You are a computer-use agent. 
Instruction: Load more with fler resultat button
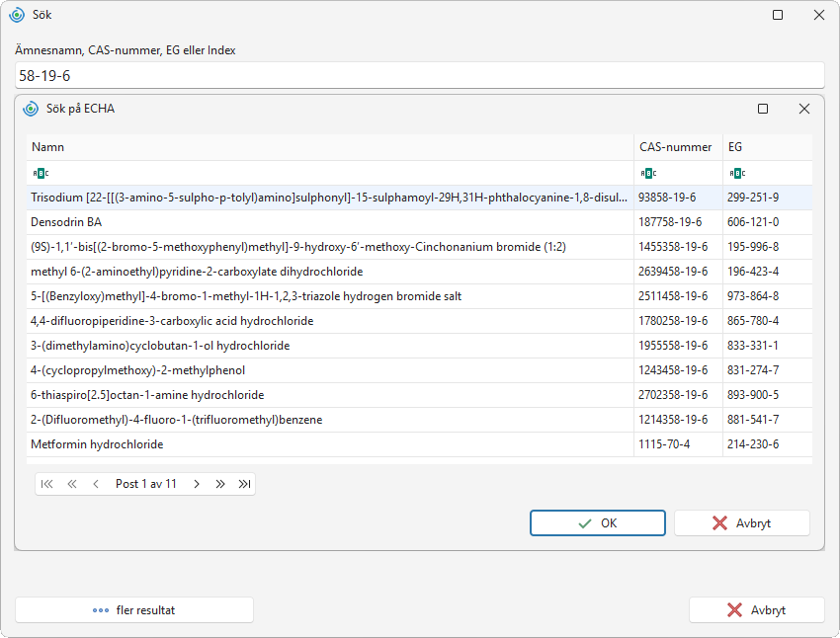point(134,610)
